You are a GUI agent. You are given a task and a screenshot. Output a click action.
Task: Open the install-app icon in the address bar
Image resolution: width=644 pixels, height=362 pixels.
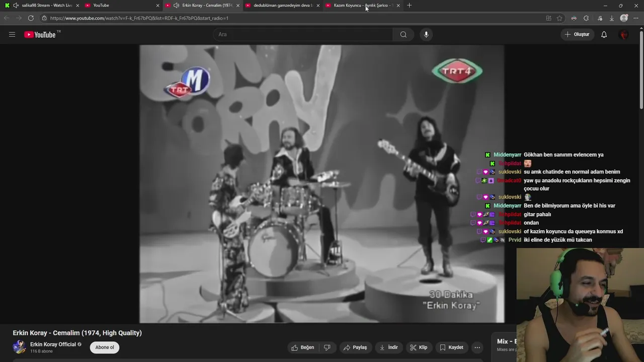(x=549, y=18)
